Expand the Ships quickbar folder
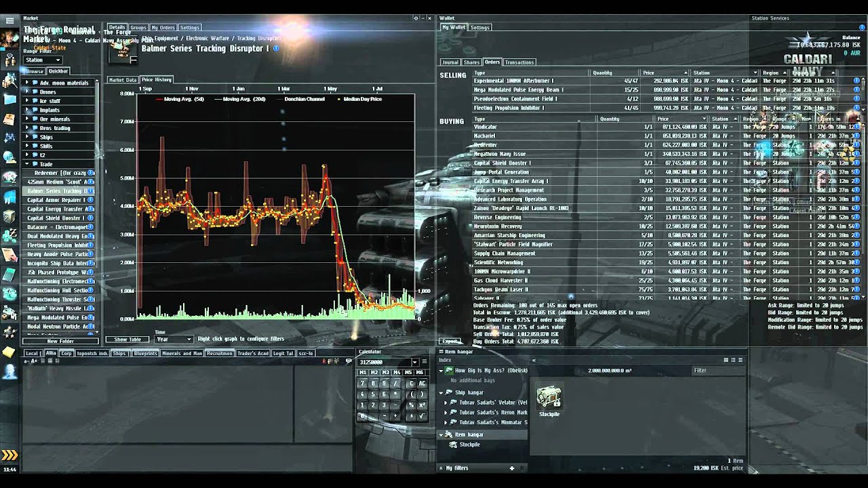 point(27,137)
